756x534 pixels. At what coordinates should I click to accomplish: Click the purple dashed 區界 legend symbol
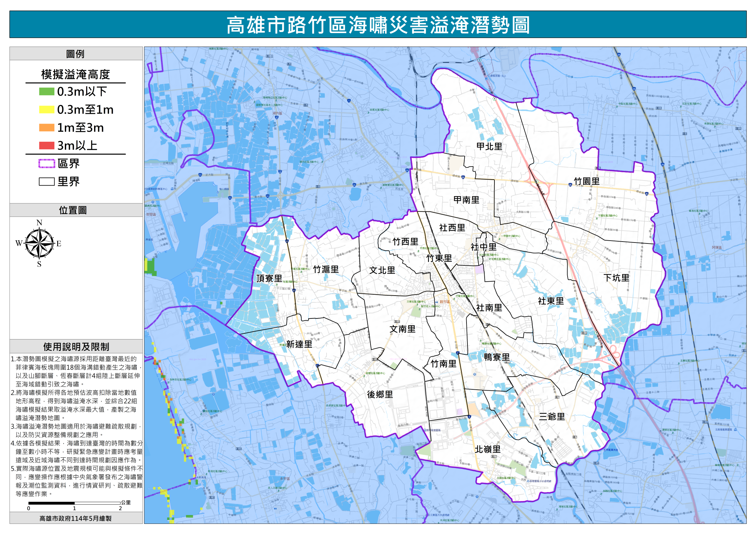(x=46, y=163)
